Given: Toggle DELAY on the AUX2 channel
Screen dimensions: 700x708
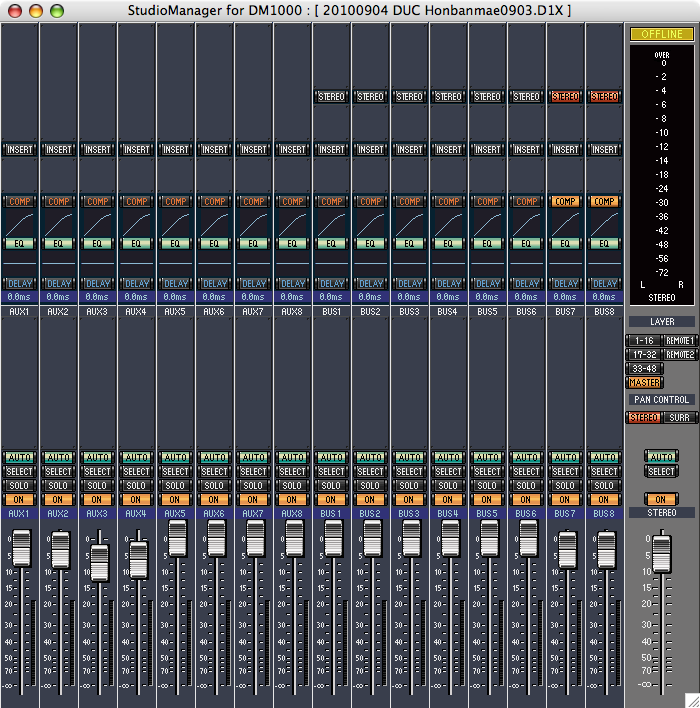Looking at the screenshot, I should [59, 284].
